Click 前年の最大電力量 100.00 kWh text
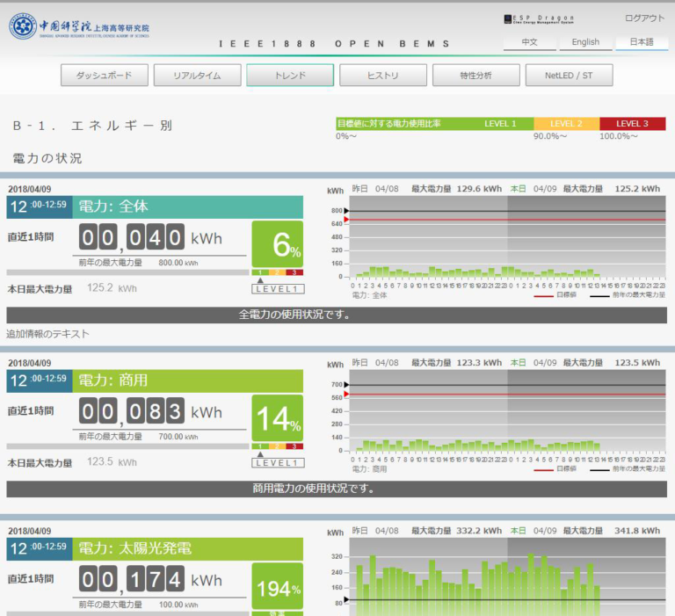675x616 pixels. (138, 605)
